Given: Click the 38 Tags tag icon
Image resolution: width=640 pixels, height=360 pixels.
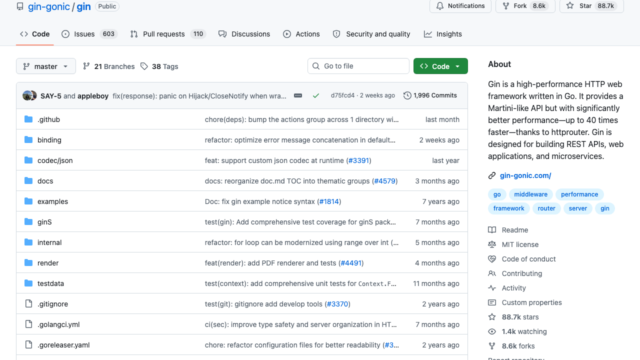Looking at the screenshot, I should 144,66.
